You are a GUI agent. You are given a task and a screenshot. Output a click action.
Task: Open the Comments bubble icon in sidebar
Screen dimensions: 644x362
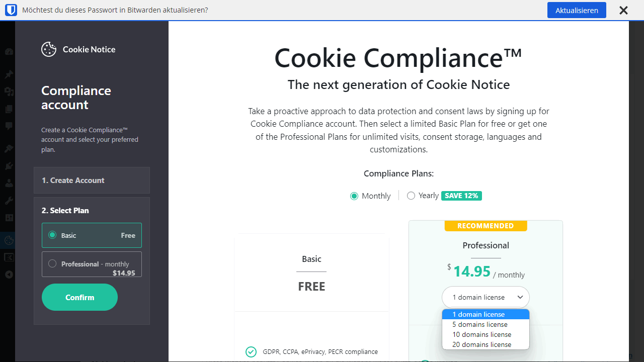[9, 126]
